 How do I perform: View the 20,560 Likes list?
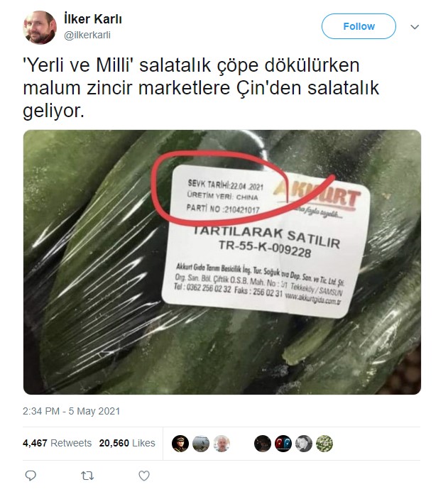tap(127, 443)
